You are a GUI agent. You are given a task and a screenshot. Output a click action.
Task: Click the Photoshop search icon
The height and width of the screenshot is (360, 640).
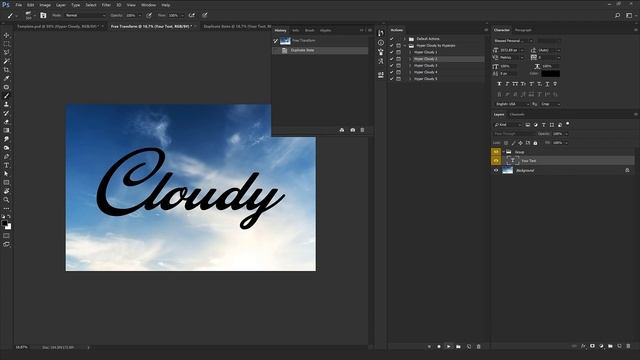618,16
